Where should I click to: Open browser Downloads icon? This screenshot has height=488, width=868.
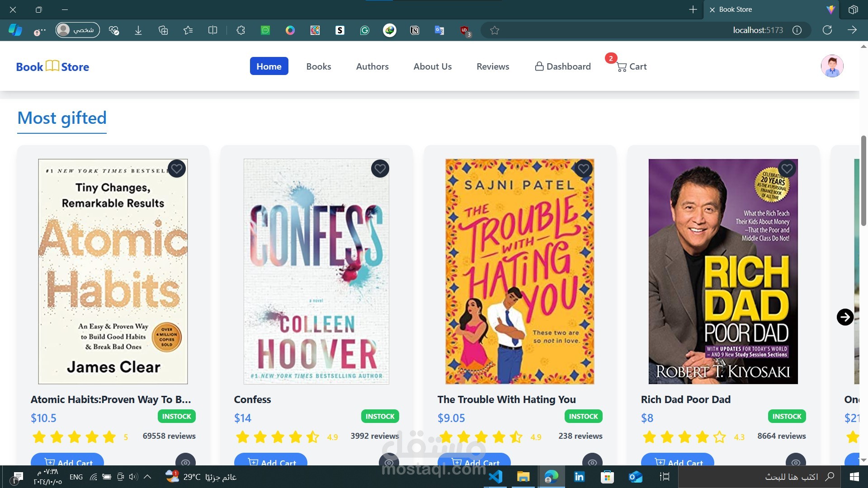[138, 30]
